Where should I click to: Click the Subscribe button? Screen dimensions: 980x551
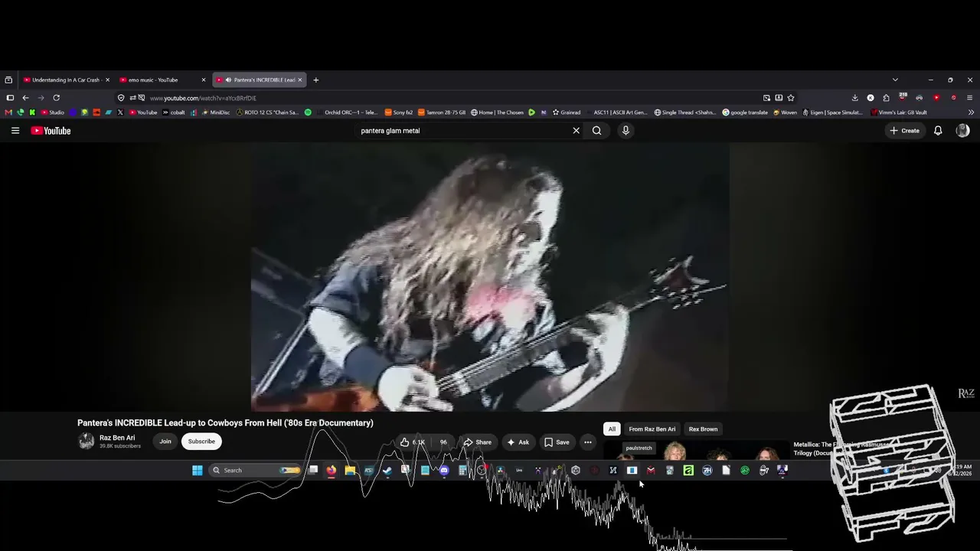[201, 442]
